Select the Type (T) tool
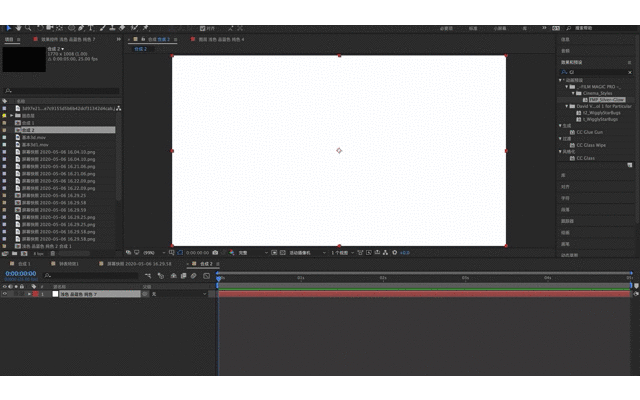Viewport: 640px width, 400px height. [x=91, y=28]
